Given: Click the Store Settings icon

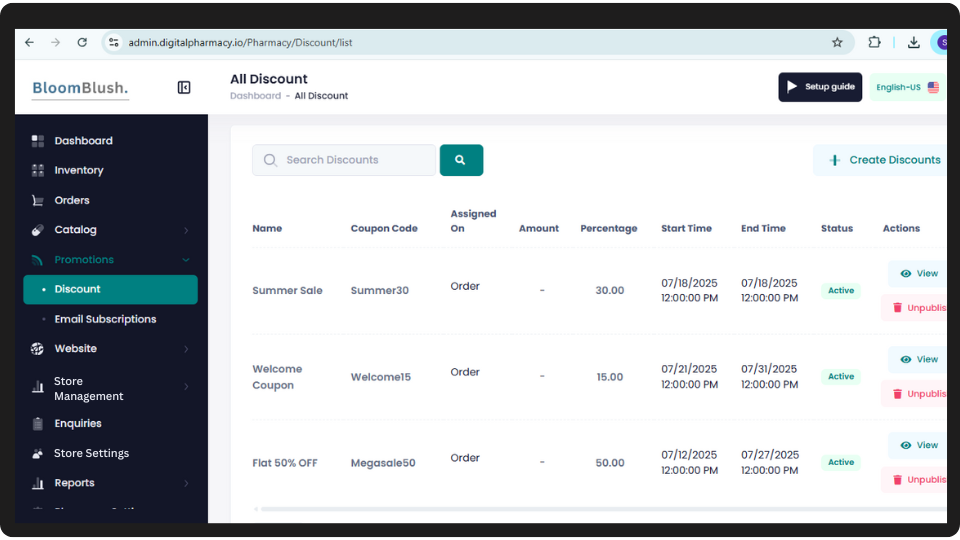Looking at the screenshot, I should click(37, 453).
